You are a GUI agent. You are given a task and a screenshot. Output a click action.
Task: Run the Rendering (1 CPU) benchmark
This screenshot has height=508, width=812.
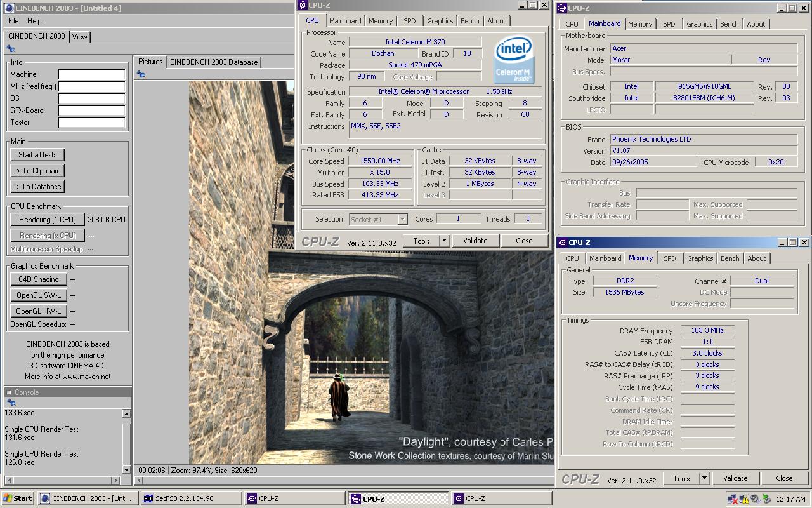coord(48,220)
